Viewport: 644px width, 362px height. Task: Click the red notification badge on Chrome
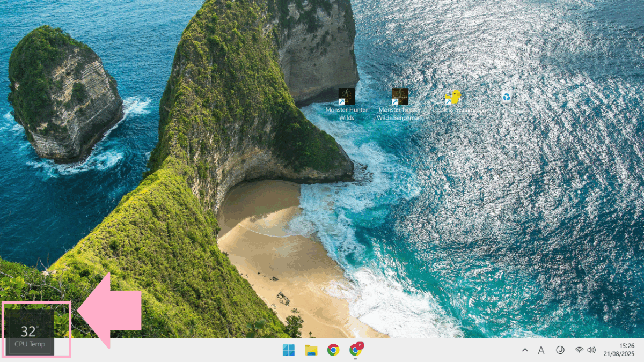click(360, 345)
